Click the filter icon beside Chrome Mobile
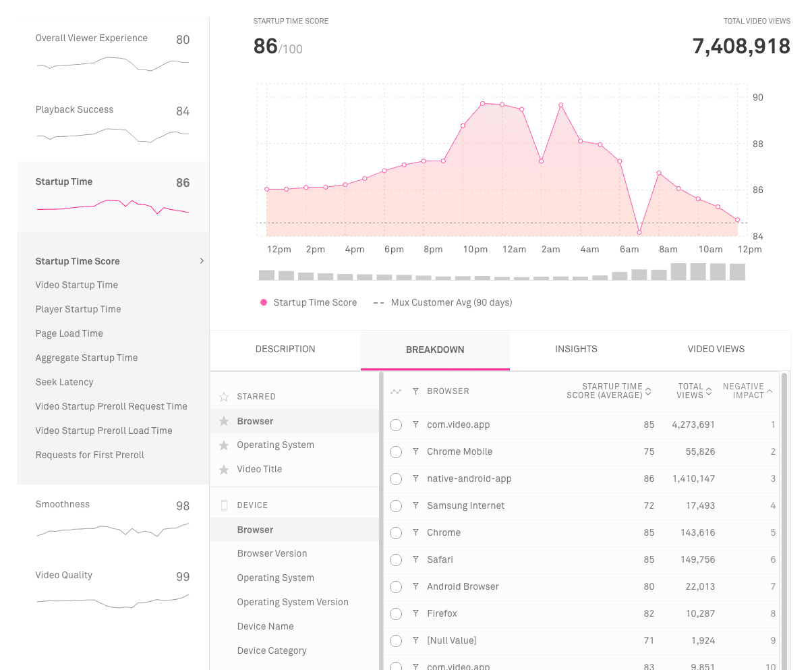The width and height of the screenshot is (812, 670). pos(415,451)
